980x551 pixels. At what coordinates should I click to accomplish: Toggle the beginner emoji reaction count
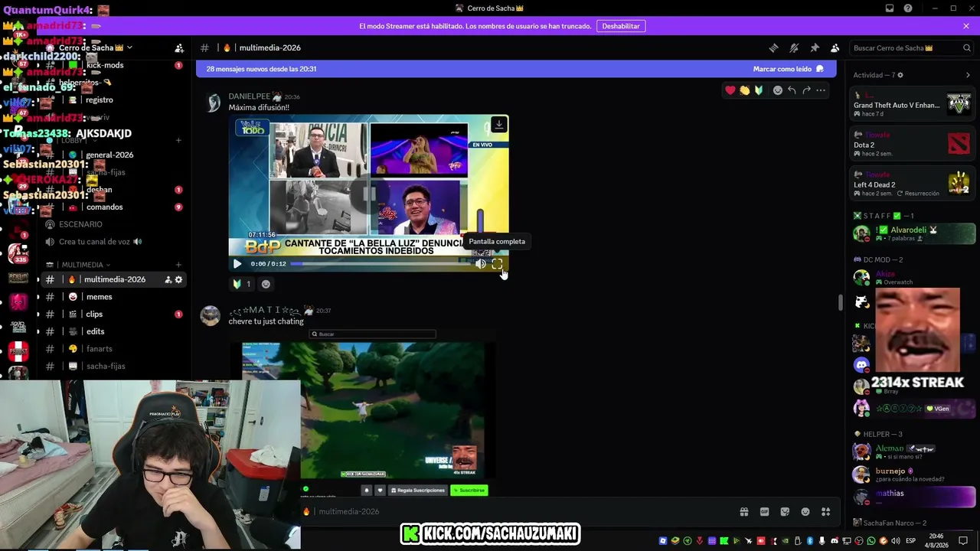point(242,284)
